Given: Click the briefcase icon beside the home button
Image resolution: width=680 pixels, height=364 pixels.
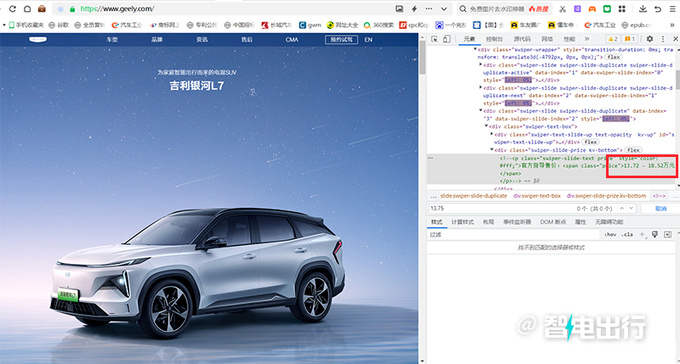Looking at the screenshot, I should 42,9.
